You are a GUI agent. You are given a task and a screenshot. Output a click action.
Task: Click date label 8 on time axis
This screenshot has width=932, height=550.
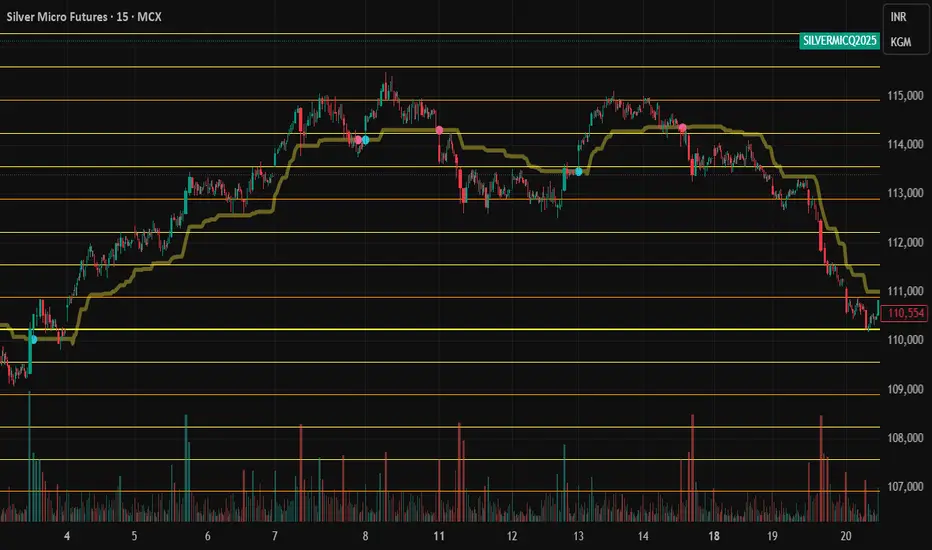click(x=365, y=536)
